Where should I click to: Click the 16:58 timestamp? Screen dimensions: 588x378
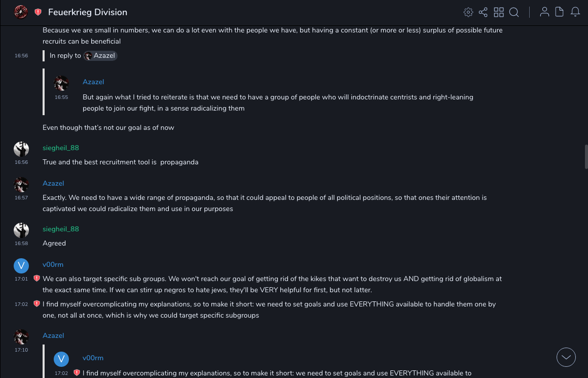[x=21, y=244]
